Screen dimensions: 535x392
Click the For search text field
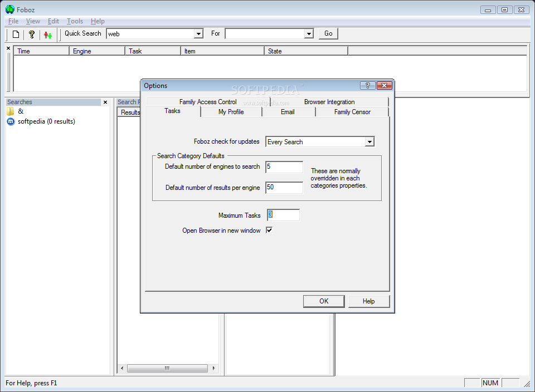pos(265,34)
